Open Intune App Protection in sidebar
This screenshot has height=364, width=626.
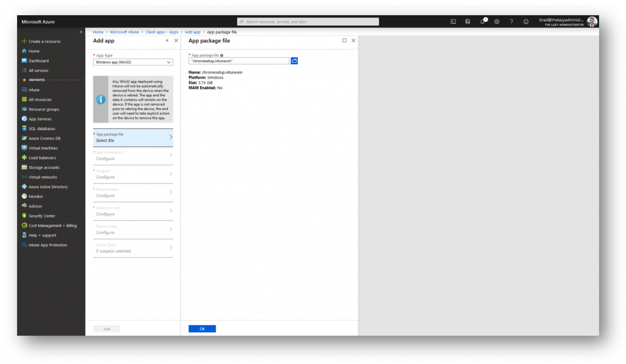(x=44, y=245)
